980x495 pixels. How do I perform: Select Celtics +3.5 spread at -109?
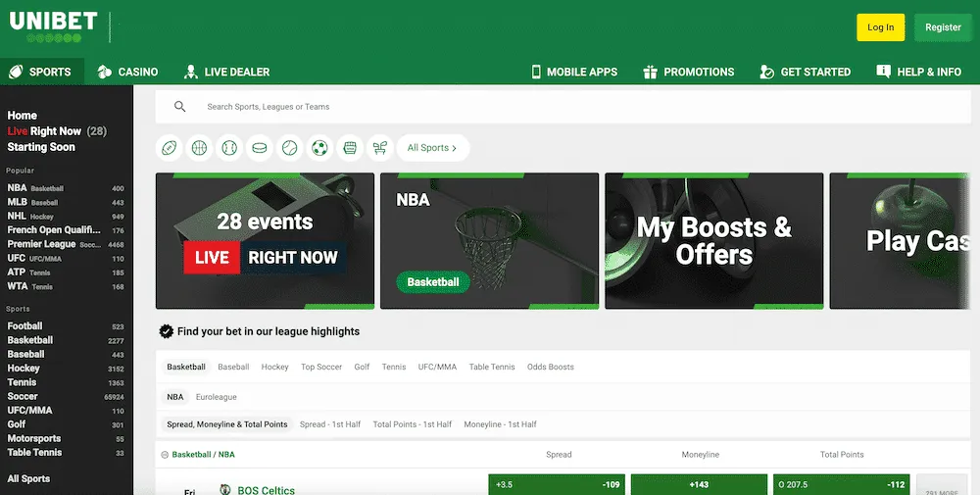[557, 484]
